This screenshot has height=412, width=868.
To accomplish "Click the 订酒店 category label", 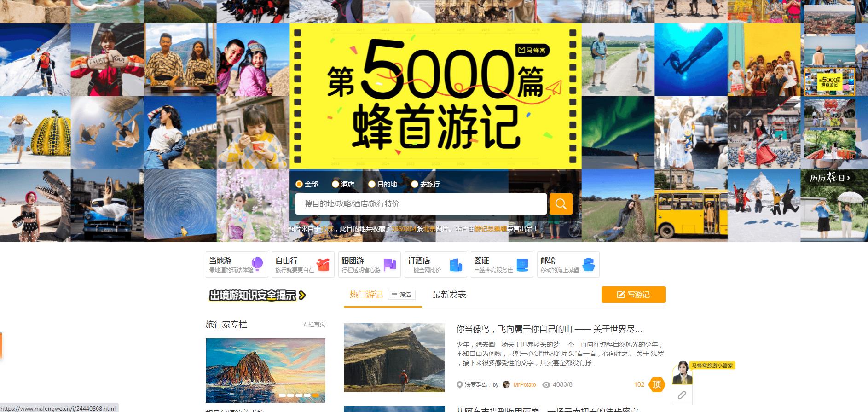I will pos(419,261).
